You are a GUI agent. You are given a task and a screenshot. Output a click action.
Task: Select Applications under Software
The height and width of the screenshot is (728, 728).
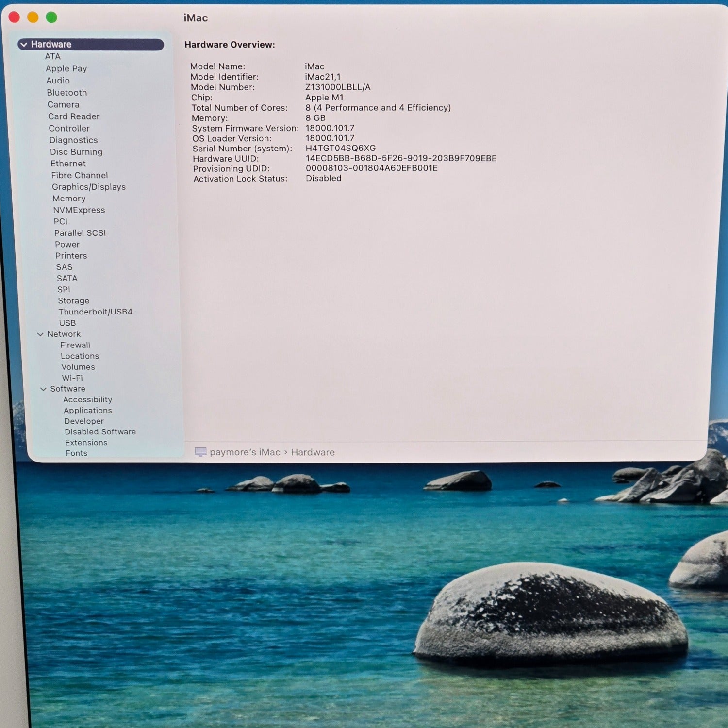(x=87, y=411)
